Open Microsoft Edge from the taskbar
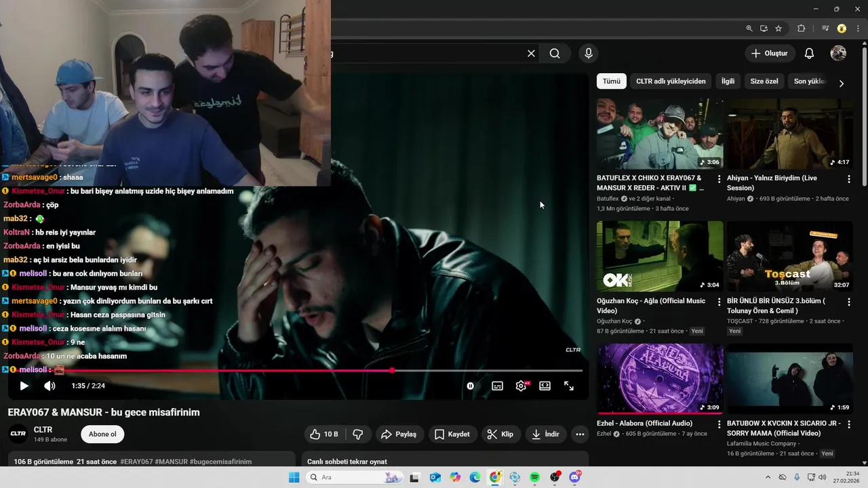 point(475,478)
